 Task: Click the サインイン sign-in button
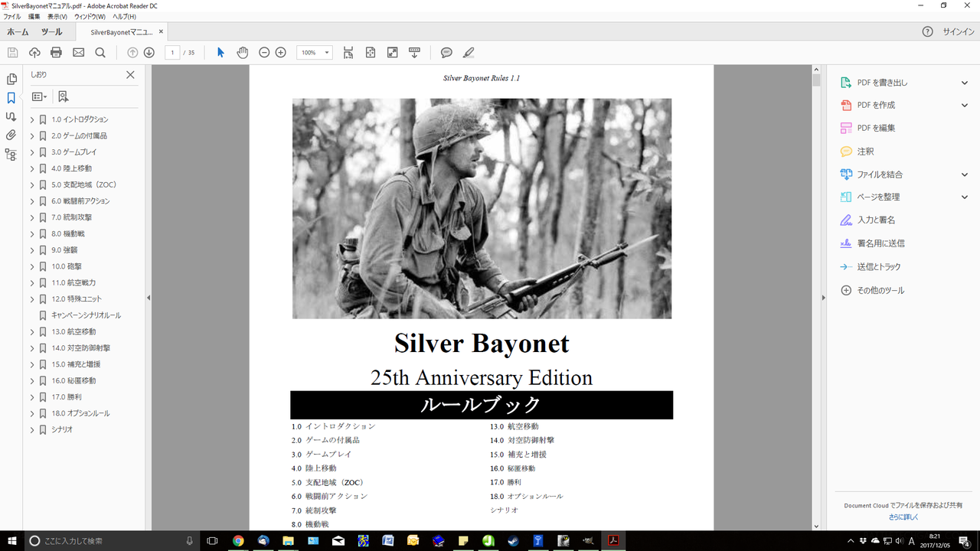click(959, 32)
